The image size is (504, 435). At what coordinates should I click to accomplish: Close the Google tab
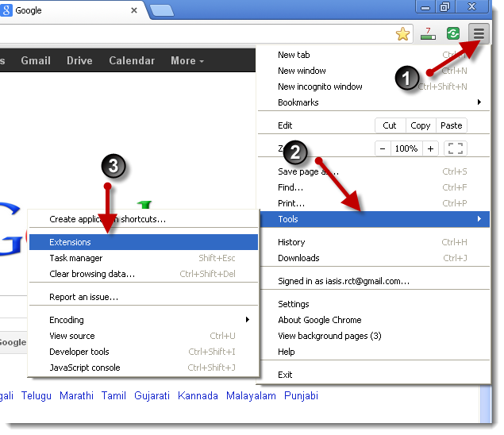click(134, 10)
